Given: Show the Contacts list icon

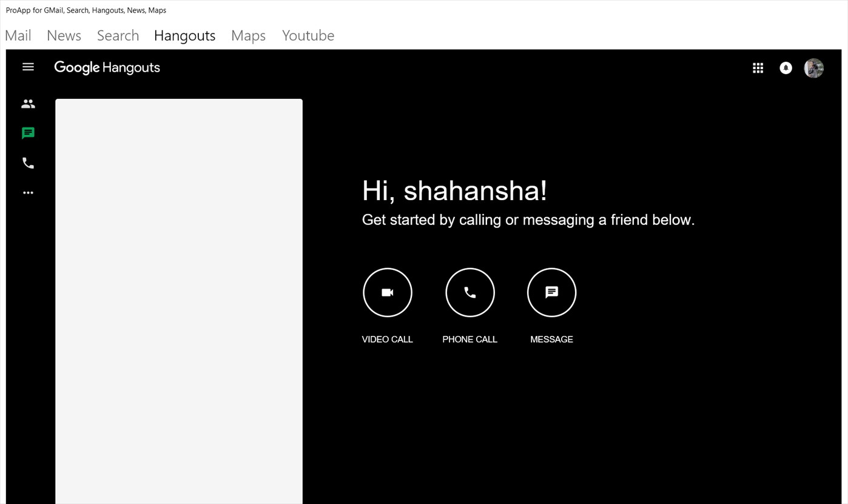Looking at the screenshot, I should click(28, 104).
